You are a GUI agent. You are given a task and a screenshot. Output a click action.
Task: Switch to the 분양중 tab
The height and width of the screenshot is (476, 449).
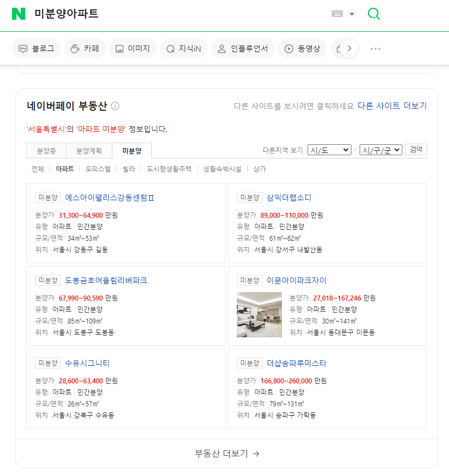point(47,151)
